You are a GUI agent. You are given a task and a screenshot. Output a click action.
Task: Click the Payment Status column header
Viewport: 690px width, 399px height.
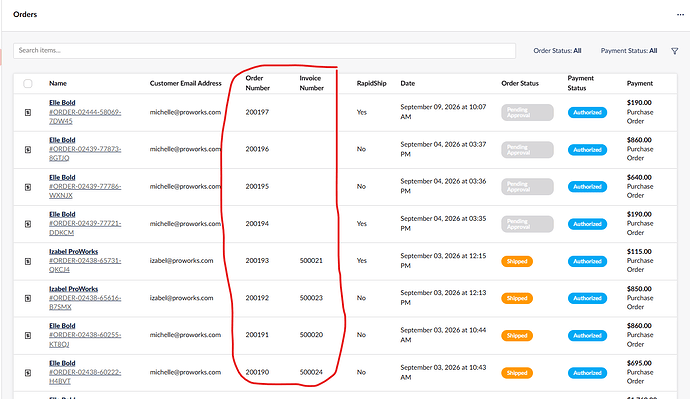[580, 83]
